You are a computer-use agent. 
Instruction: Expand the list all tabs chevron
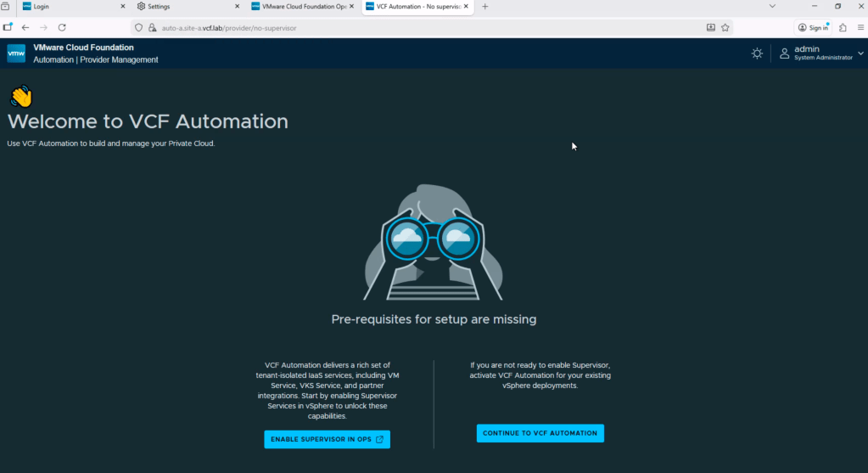773,7
